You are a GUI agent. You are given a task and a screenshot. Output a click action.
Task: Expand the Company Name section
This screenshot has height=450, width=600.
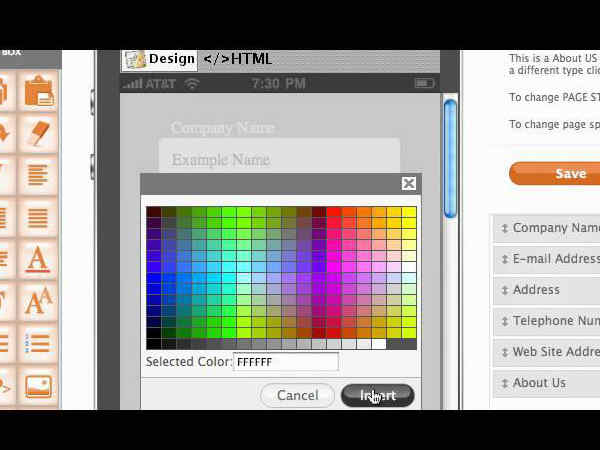pyautogui.click(x=548, y=228)
